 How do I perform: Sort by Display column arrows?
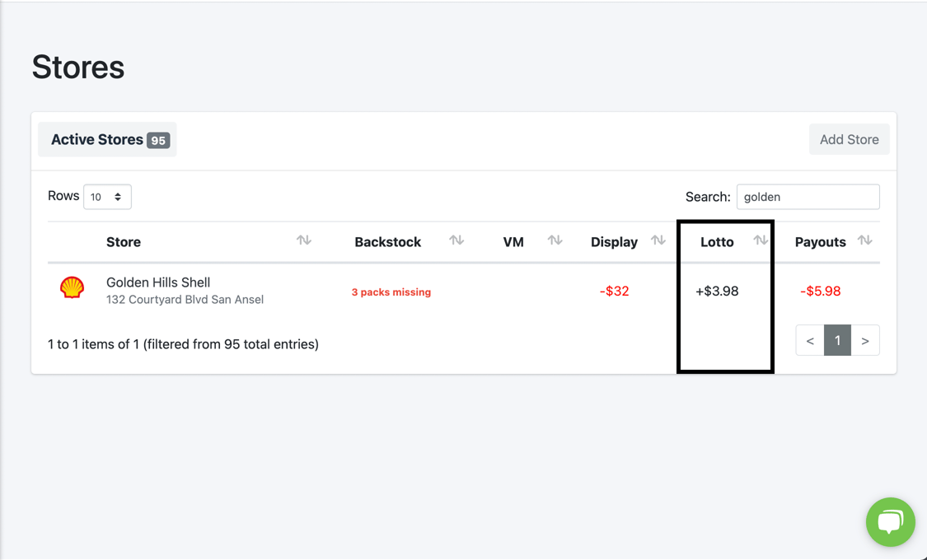(x=658, y=240)
